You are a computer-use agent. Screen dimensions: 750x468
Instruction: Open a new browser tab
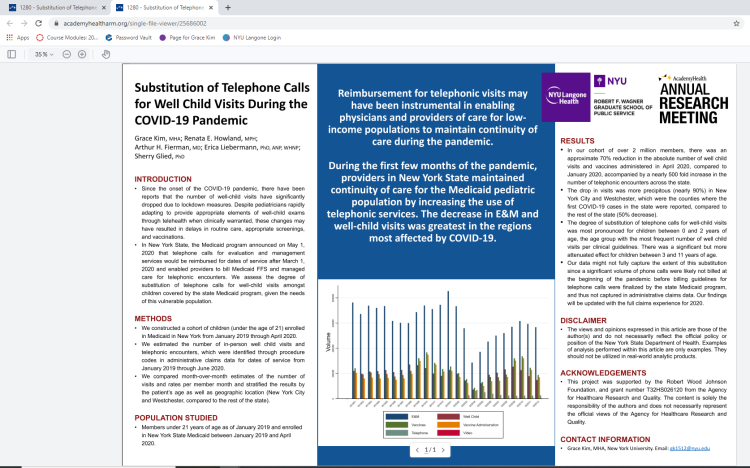coord(228,7)
